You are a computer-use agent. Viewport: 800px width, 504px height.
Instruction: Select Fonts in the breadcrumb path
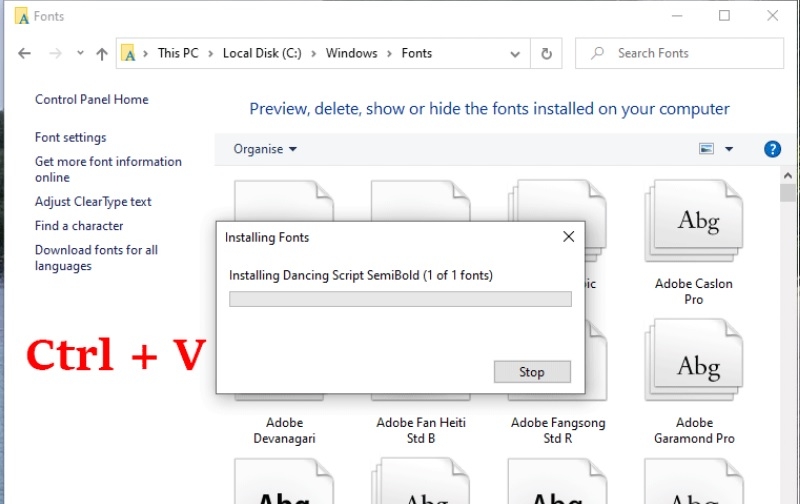click(x=416, y=53)
